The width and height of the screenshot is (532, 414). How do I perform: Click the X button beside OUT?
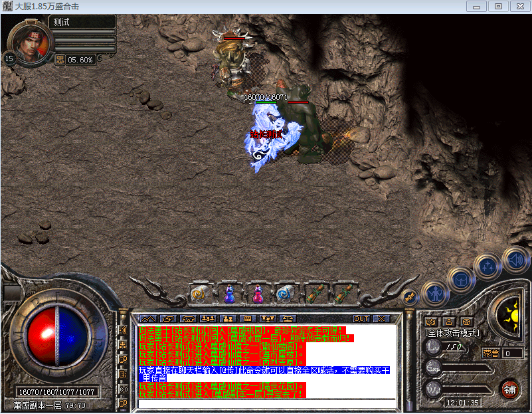click(x=381, y=319)
